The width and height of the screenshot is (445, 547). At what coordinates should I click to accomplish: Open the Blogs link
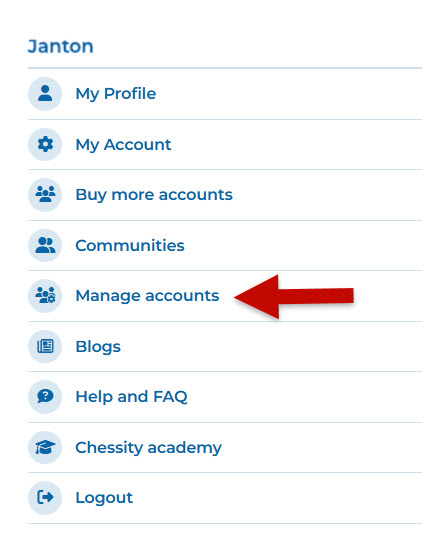click(98, 347)
